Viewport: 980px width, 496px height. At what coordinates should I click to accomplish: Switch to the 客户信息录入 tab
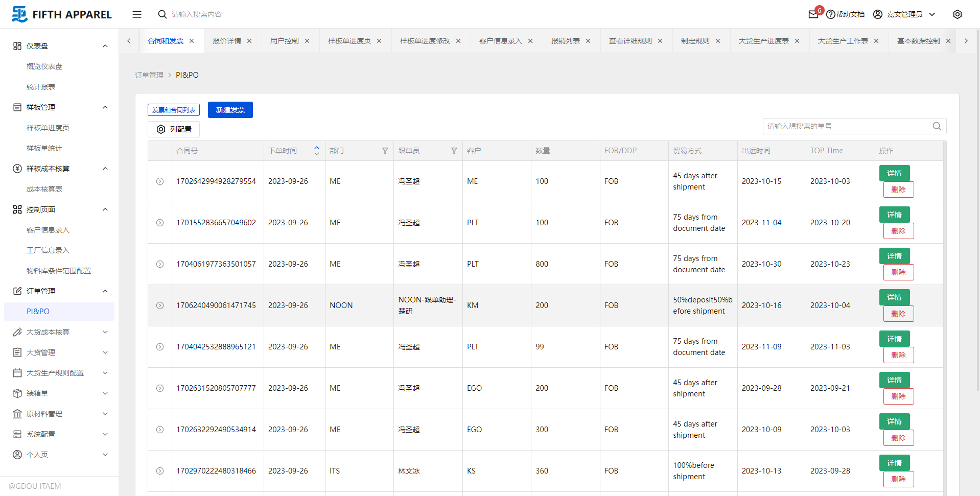click(501, 41)
